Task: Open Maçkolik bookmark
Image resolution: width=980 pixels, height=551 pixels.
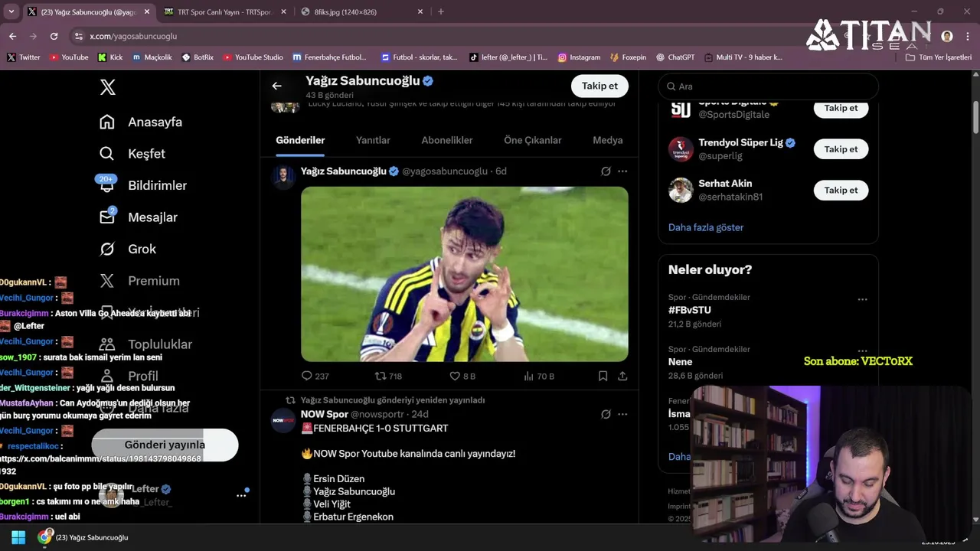Action: click(152, 57)
